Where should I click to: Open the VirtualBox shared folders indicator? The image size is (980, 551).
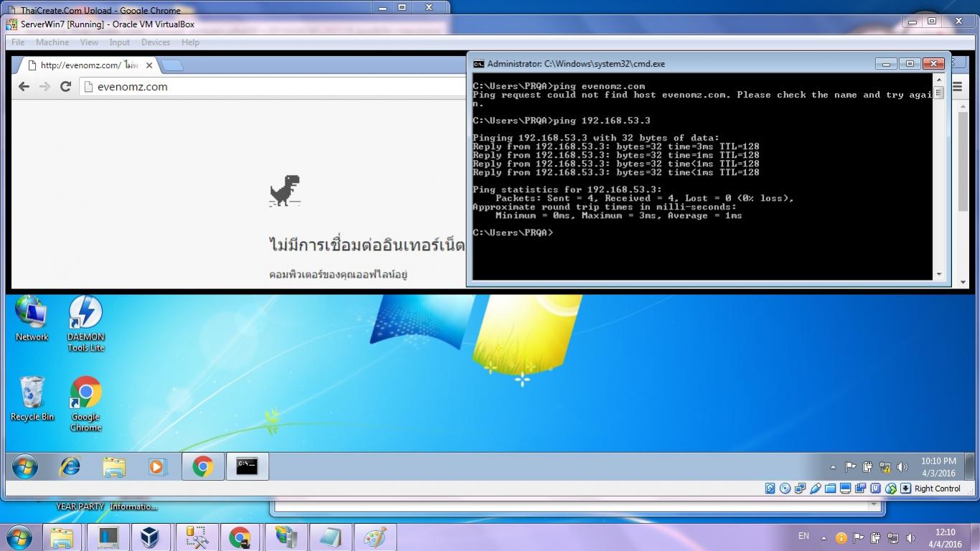pos(830,489)
